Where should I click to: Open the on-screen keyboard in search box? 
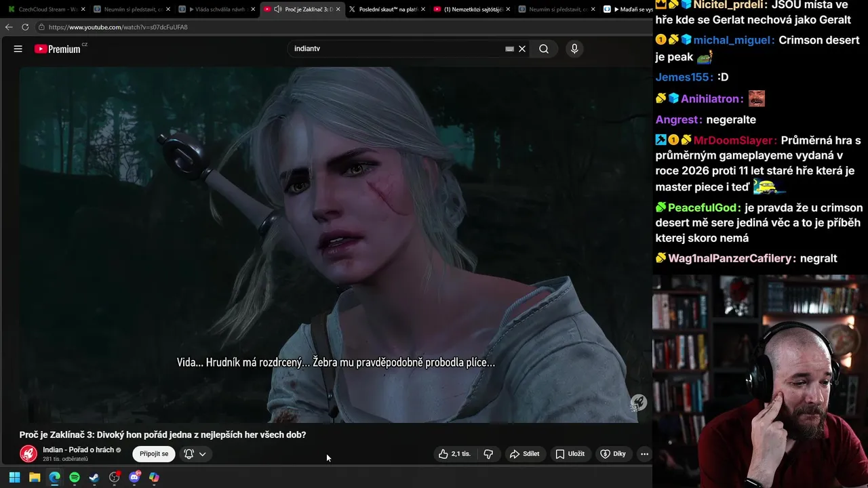(x=509, y=49)
